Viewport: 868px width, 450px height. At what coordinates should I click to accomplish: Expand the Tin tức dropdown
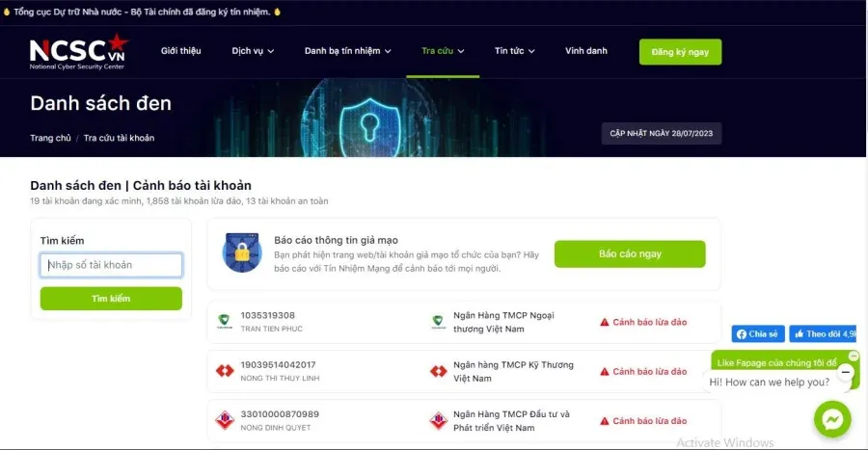click(515, 51)
